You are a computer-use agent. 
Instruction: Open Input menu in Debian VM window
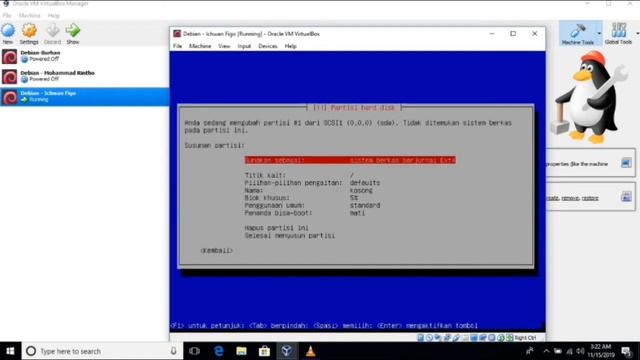244,46
